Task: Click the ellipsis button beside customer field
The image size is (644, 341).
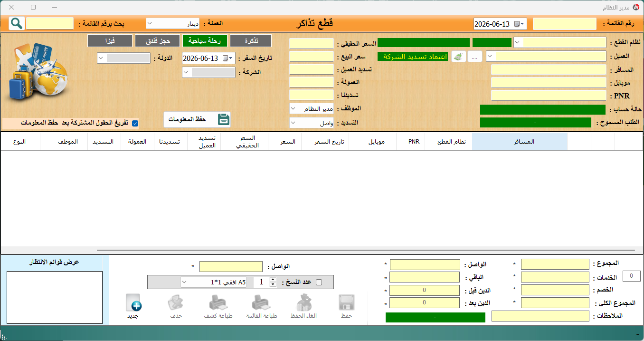Action: point(475,56)
